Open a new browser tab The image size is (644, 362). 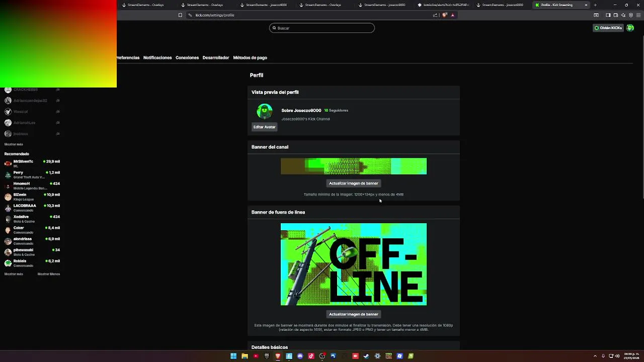[x=595, y=5]
